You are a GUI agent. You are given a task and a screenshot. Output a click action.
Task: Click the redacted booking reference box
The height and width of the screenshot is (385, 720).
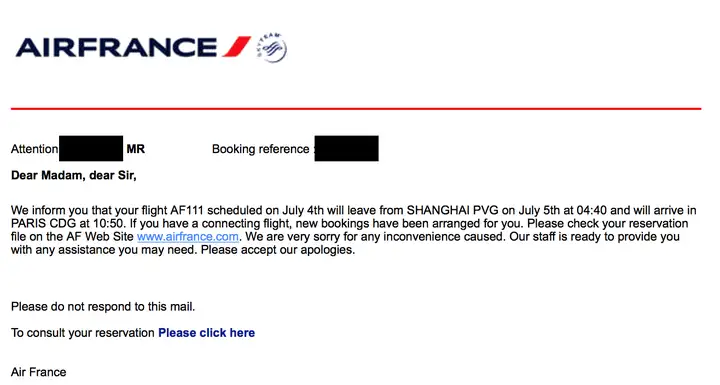[x=347, y=148]
